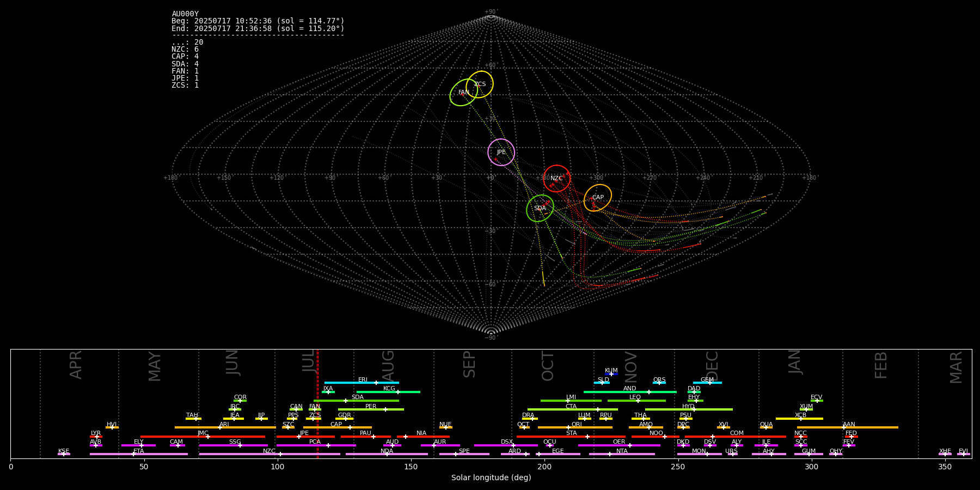The height and width of the screenshot is (490, 980).
Task: Click the LEO shower bar
Action: 636,401
